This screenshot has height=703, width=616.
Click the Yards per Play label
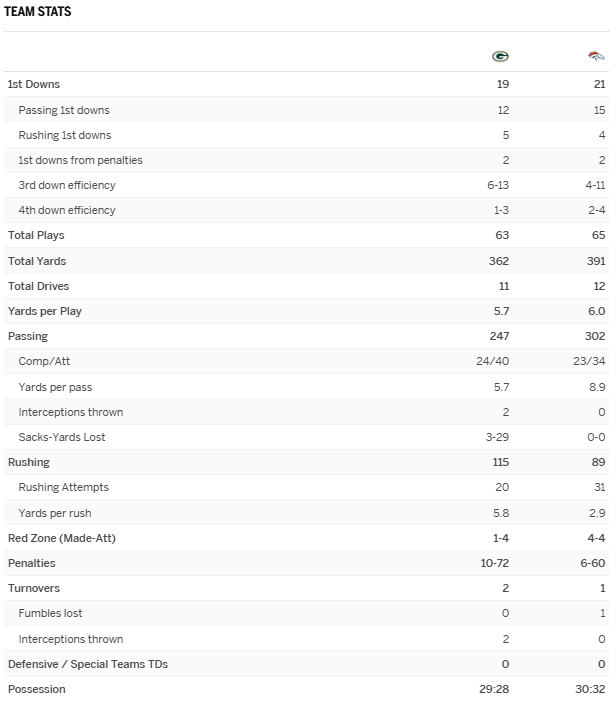coord(44,311)
